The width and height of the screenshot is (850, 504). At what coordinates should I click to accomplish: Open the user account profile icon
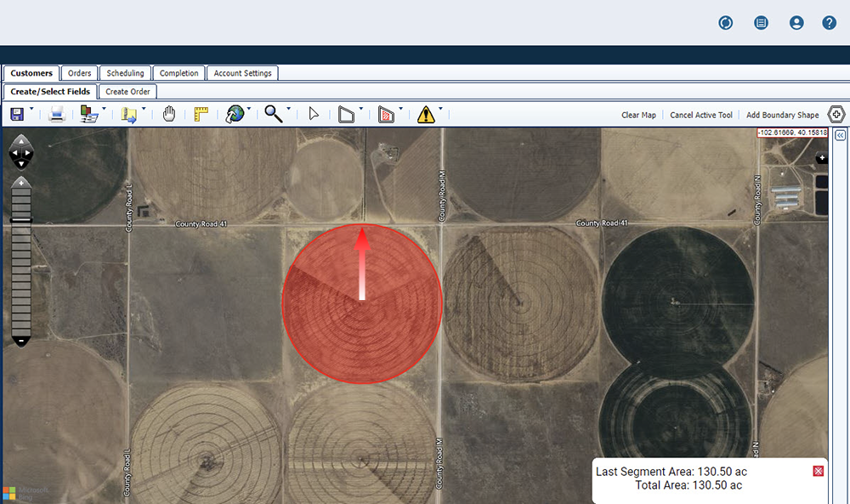796,23
